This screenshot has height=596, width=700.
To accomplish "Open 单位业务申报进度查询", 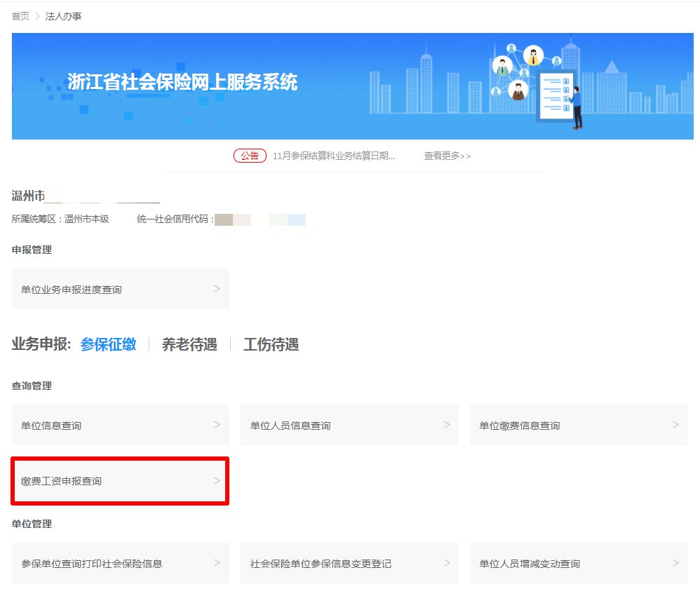I will 72,289.
